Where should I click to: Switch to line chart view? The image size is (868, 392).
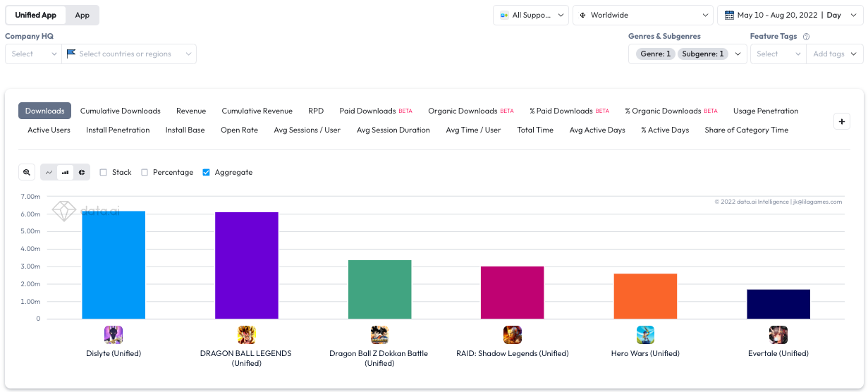[x=49, y=172]
